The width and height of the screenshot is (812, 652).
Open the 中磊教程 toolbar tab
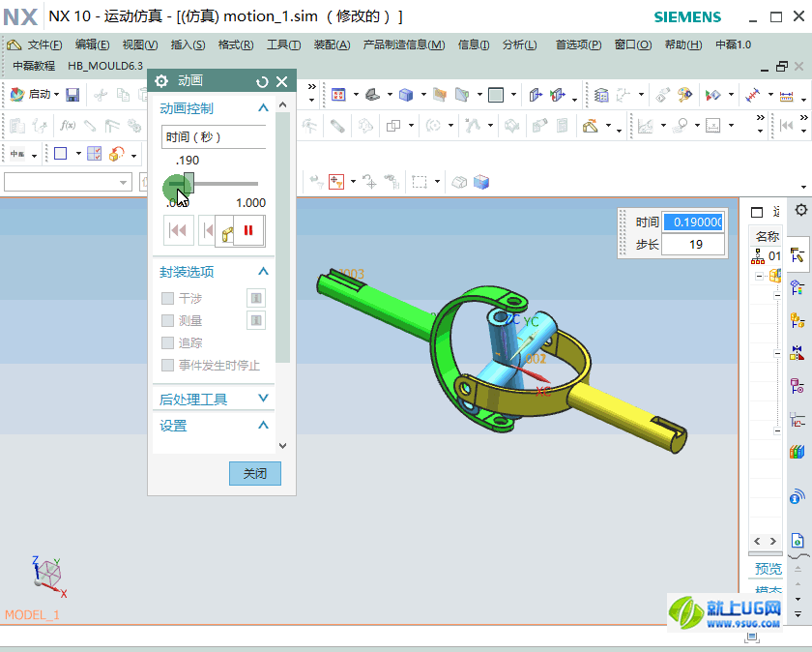pos(34,66)
